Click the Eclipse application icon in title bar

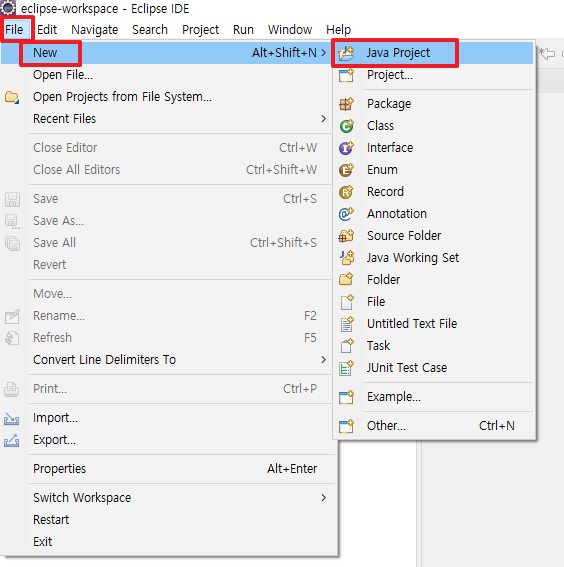click(x=8, y=8)
